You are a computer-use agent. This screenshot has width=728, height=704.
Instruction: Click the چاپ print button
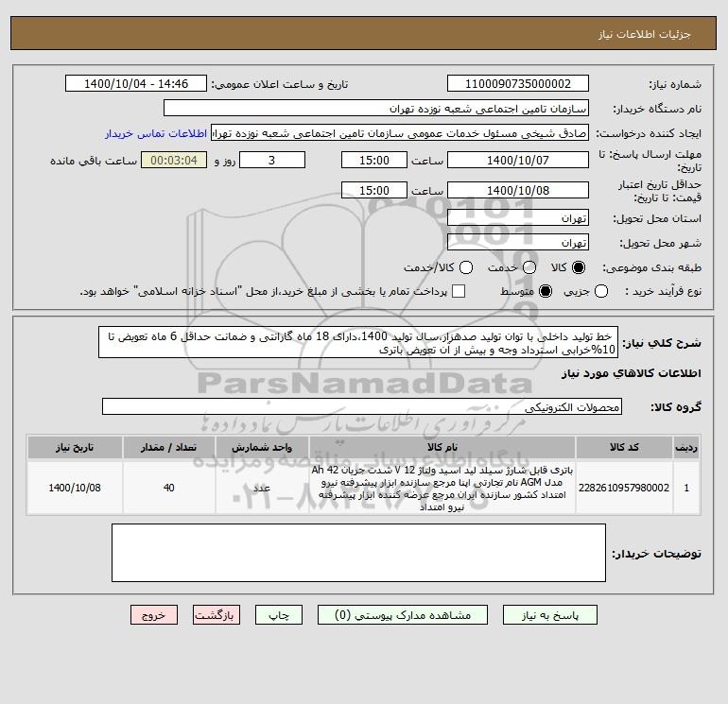tap(279, 615)
